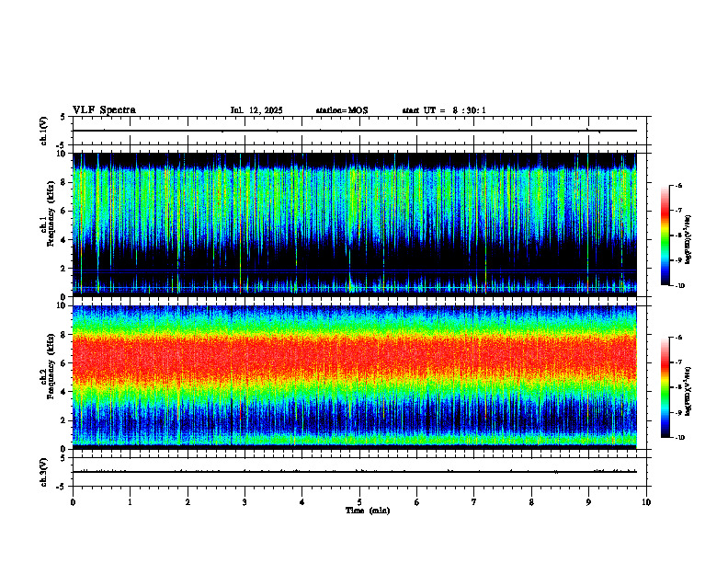Click the ch.2 color scale units label
This screenshot has width=728, height=563.
[688, 391]
